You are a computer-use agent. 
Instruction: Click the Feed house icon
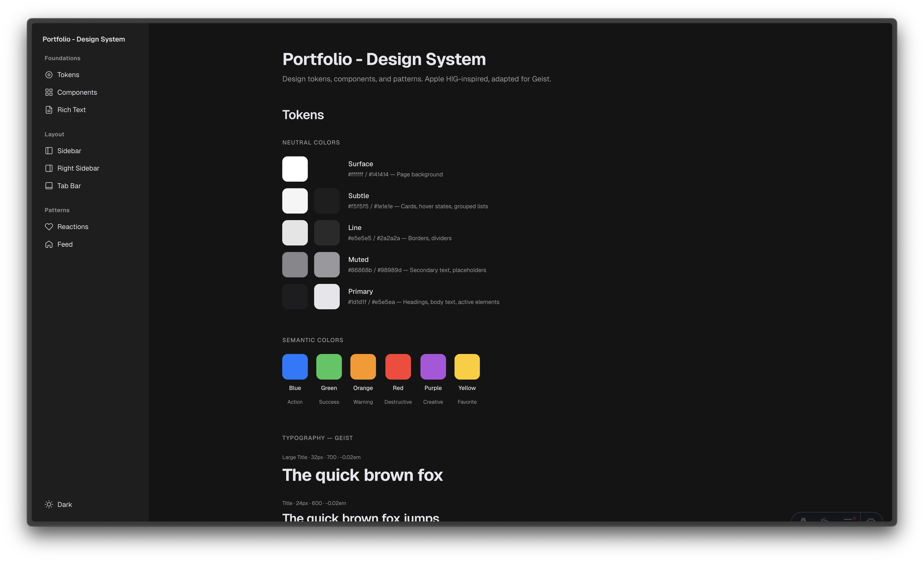click(49, 244)
